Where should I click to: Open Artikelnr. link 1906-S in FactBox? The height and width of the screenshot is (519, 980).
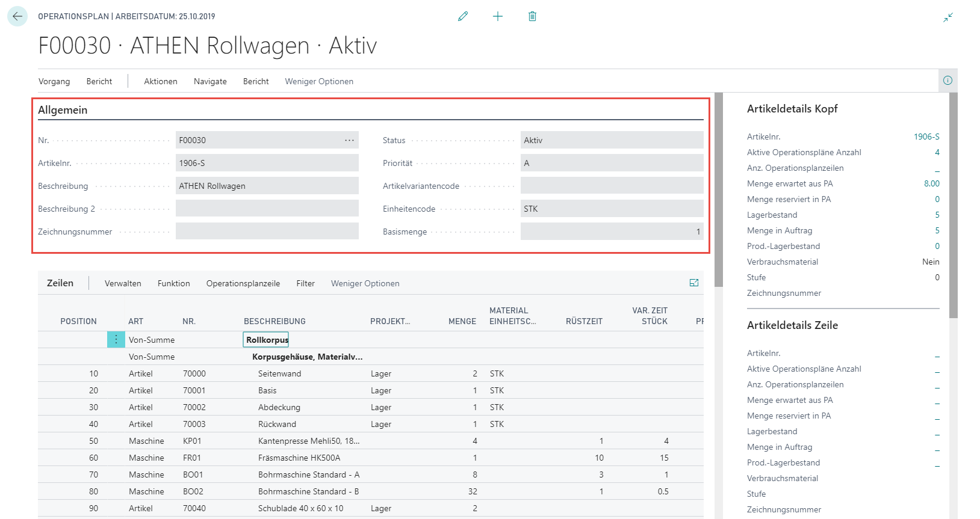(926, 137)
